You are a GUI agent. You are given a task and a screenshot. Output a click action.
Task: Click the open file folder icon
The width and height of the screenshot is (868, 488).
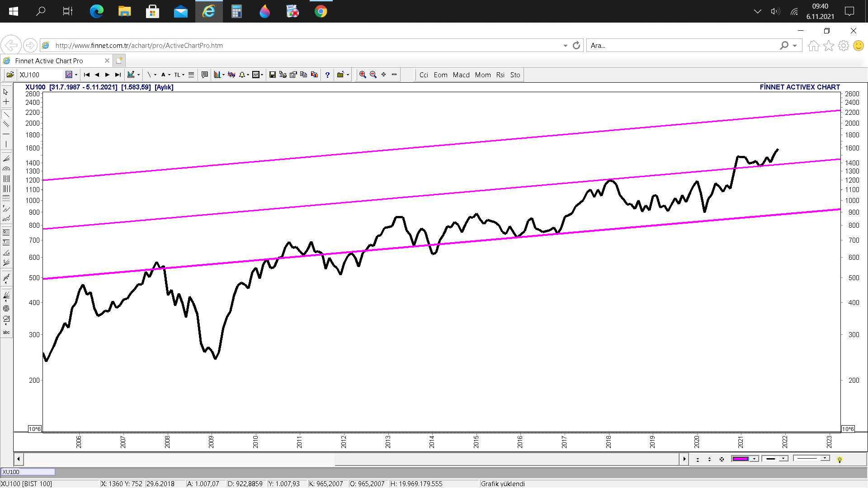click(x=10, y=75)
